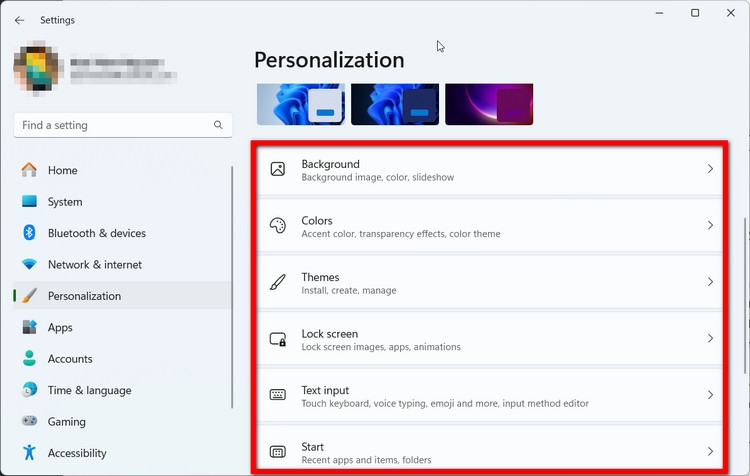The image size is (750, 476).
Task: Click the Find a setting field
Action: tap(123, 125)
